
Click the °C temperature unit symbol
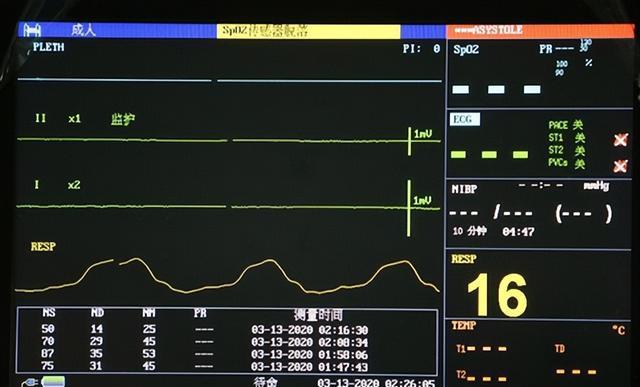click(619, 330)
